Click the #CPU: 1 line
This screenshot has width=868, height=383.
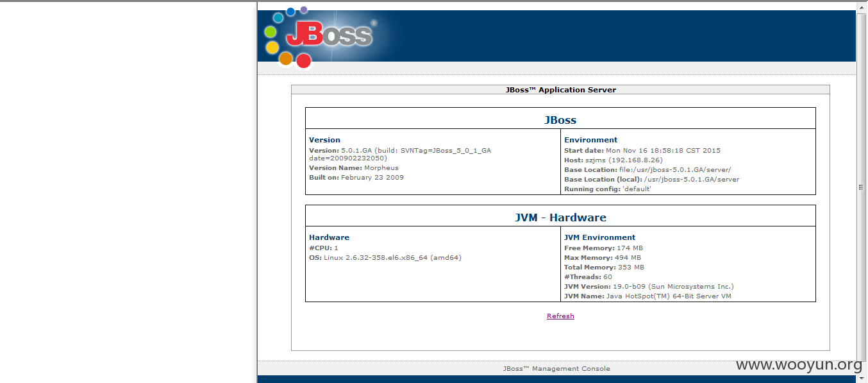[324, 248]
